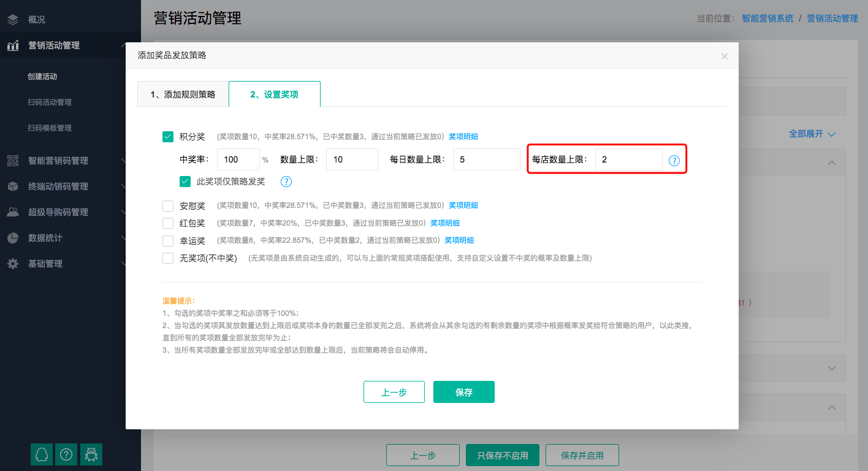Click the 每店数量上限 input showing 2
The image size is (868, 471).
pyautogui.click(x=629, y=159)
